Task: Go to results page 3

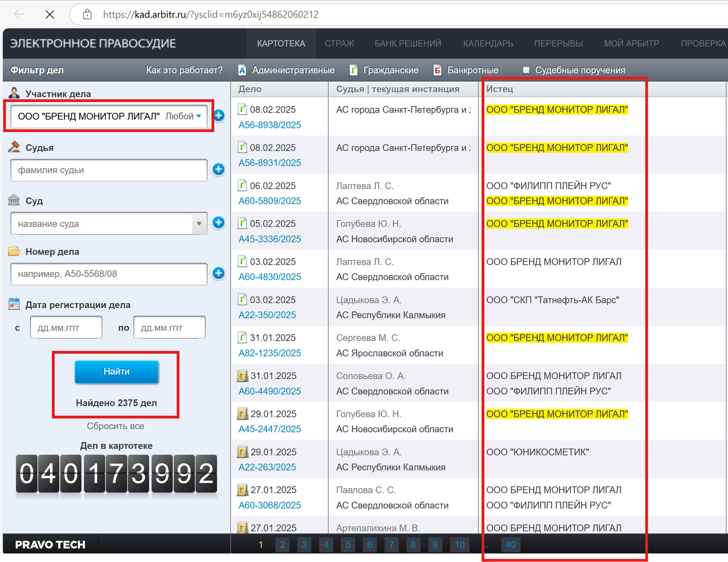Action: 305,544
